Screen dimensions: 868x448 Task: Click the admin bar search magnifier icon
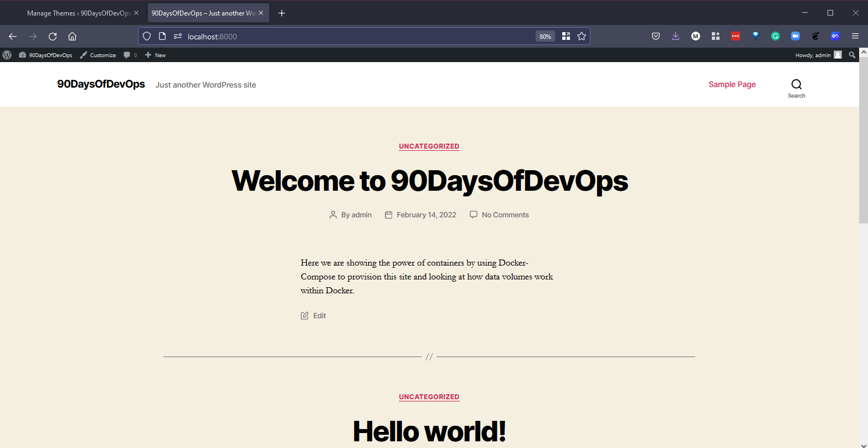click(852, 55)
